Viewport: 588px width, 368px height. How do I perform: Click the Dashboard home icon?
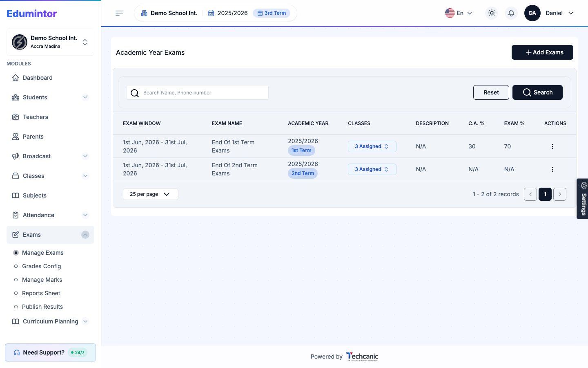pyautogui.click(x=16, y=78)
